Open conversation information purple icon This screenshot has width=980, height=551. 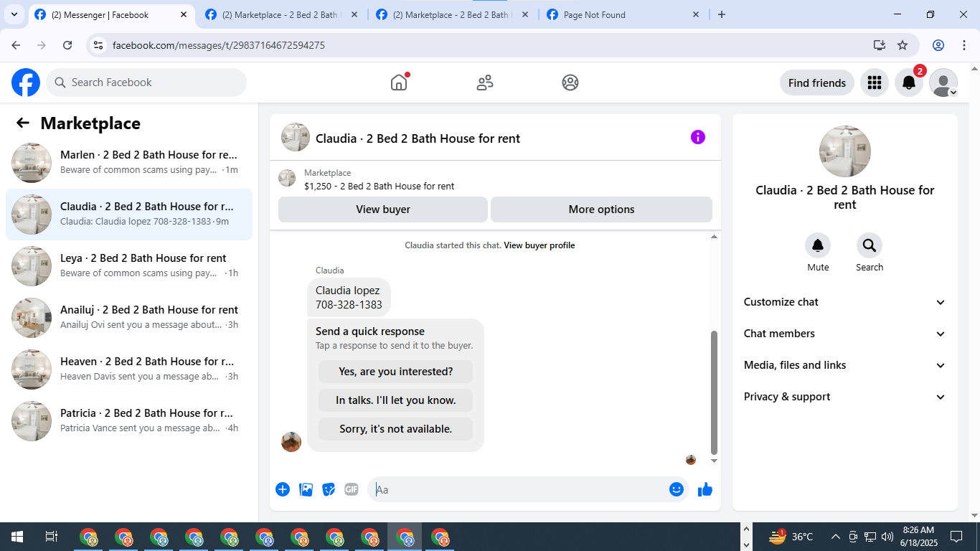(698, 137)
